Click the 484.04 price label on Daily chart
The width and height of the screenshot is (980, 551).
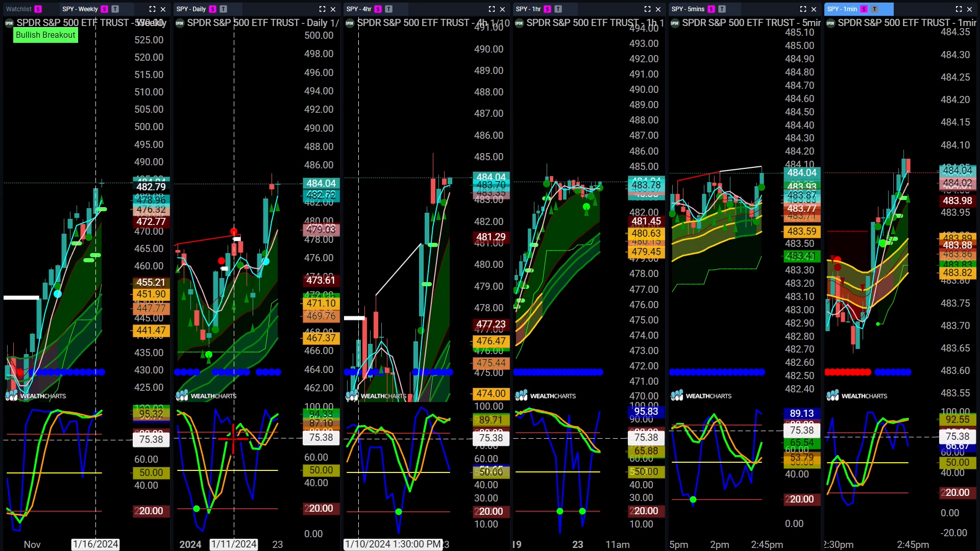pos(321,183)
